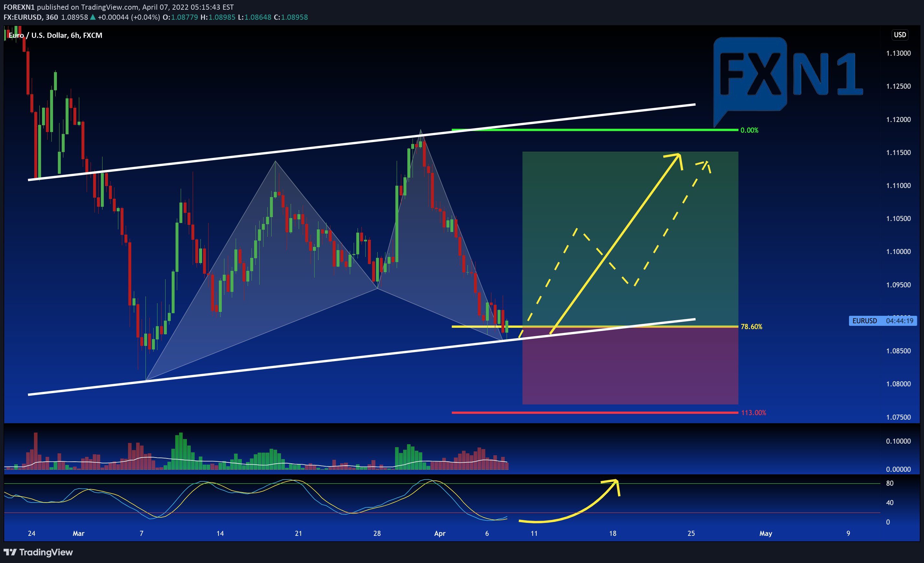This screenshot has width=924, height=563.
Task: Click the USD currency label on price axis
Action: point(900,35)
